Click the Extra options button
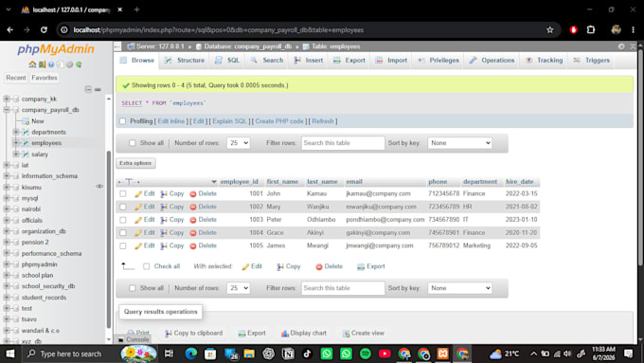644x363 pixels. click(x=135, y=163)
